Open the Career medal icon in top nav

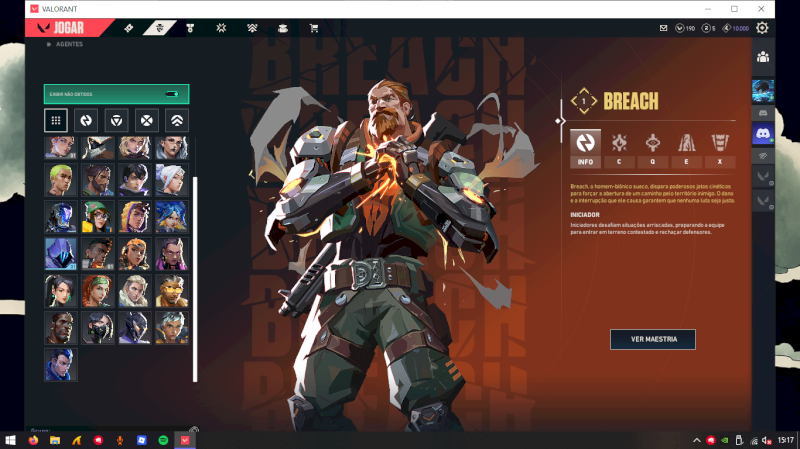click(x=190, y=28)
